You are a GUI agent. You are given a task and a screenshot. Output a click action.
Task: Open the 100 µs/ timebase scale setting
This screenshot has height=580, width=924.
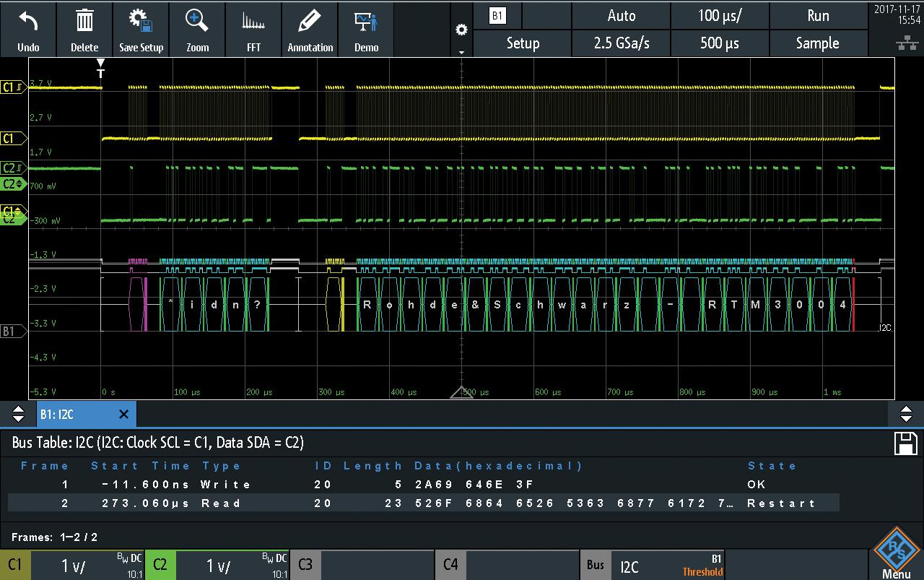pyautogui.click(x=720, y=16)
